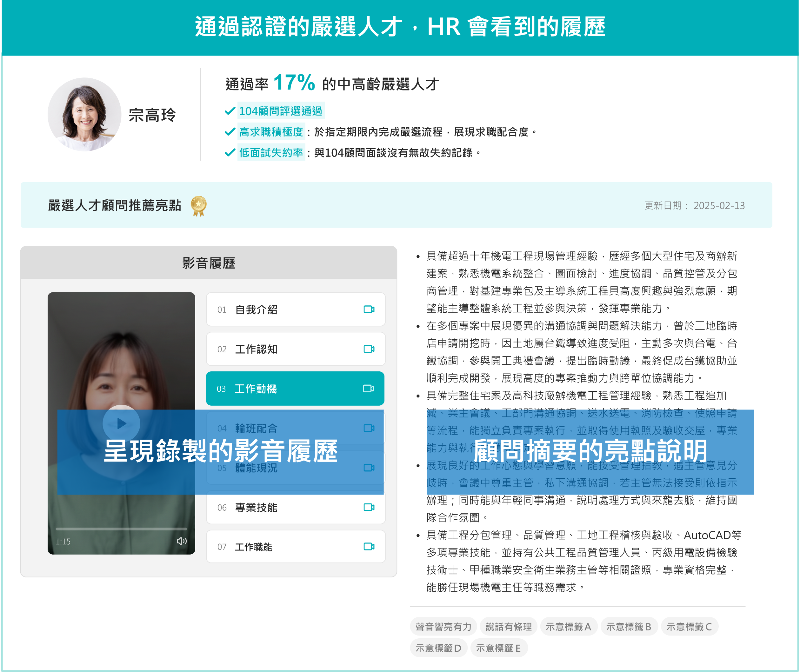Click the 17% pass rate figure
Image resolution: width=800 pixels, height=672 pixels.
pyautogui.click(x=294, y=83)
